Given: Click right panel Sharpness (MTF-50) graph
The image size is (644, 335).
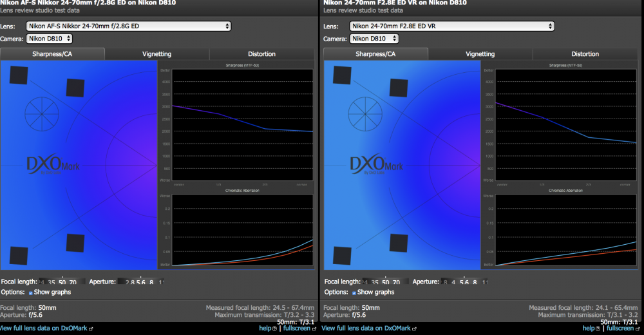Looking at the screenshot, I should pos(566,124).
